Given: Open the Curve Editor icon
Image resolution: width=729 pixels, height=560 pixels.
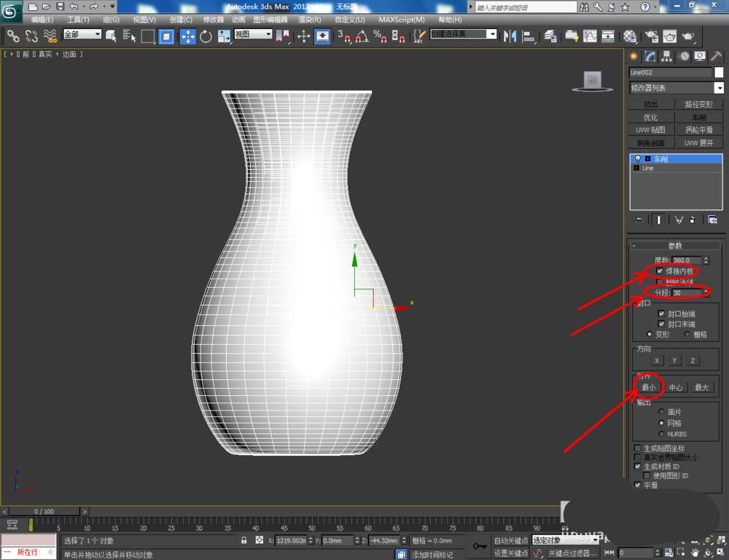Looking at the screenshot, I should coord(590,36).
